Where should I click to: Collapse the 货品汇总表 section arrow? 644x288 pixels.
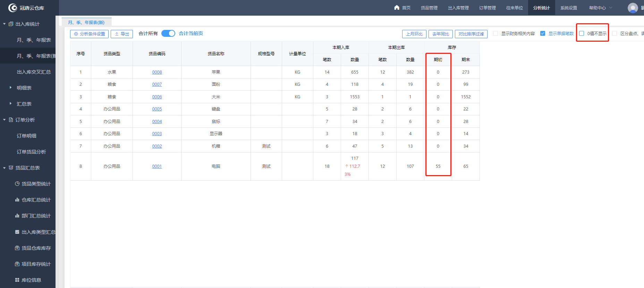pyautogui.click(x=4, y=168)
